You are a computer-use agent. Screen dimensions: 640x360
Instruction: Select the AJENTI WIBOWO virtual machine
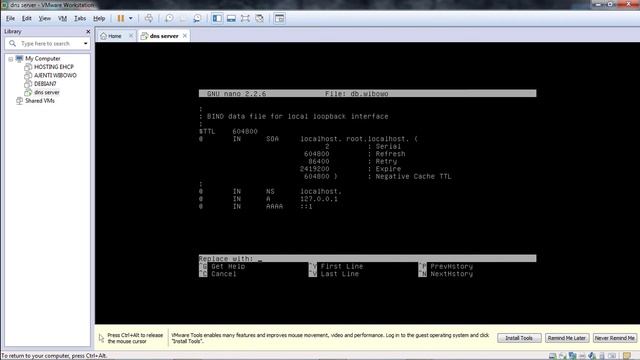click(55, 76)
